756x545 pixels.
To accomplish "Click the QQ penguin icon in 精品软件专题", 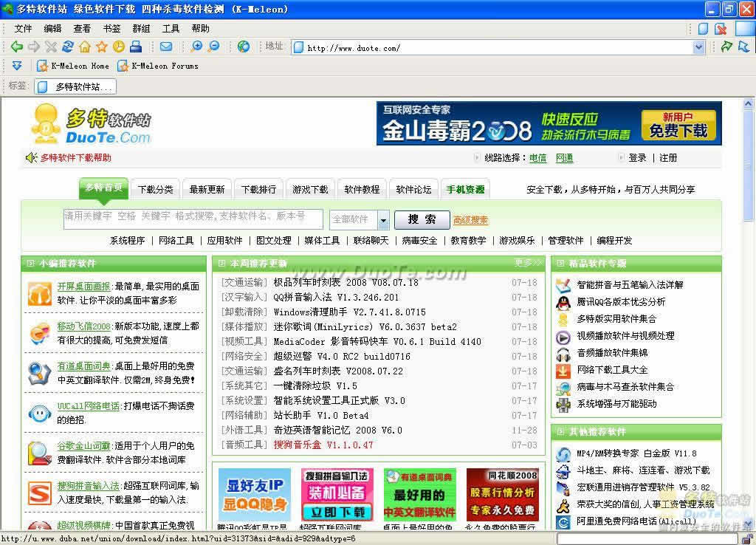I will [563, 302].
